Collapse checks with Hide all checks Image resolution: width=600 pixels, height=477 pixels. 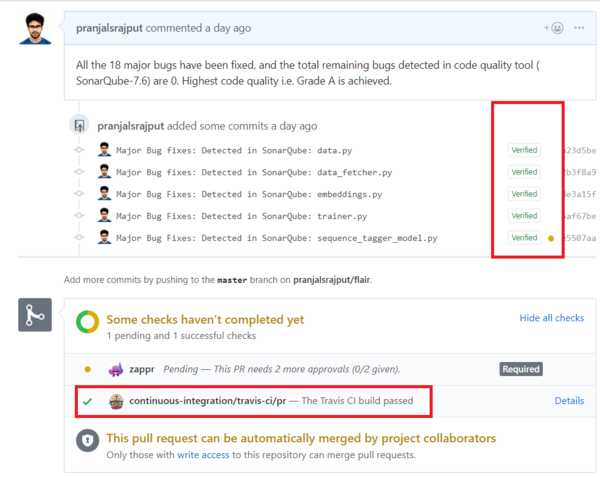point(551,318)
